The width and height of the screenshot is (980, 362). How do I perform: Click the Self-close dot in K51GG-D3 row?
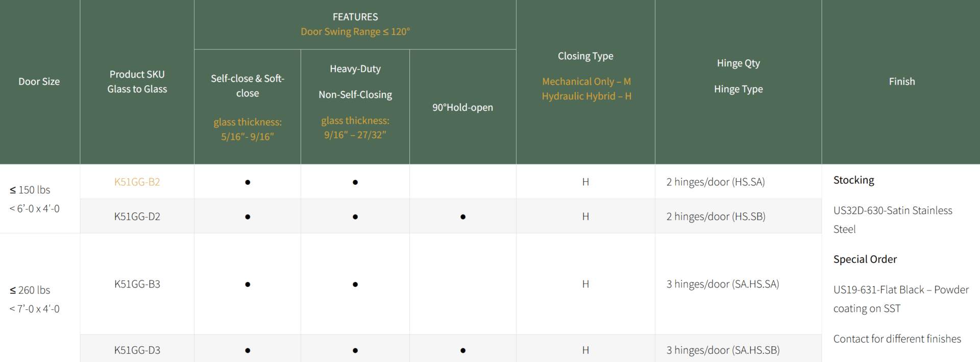[x=248, y=351]
